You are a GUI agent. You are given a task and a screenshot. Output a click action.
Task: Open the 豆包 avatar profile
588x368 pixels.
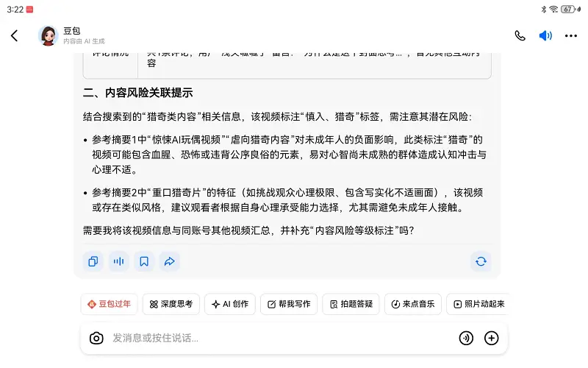tap(49, 35)
